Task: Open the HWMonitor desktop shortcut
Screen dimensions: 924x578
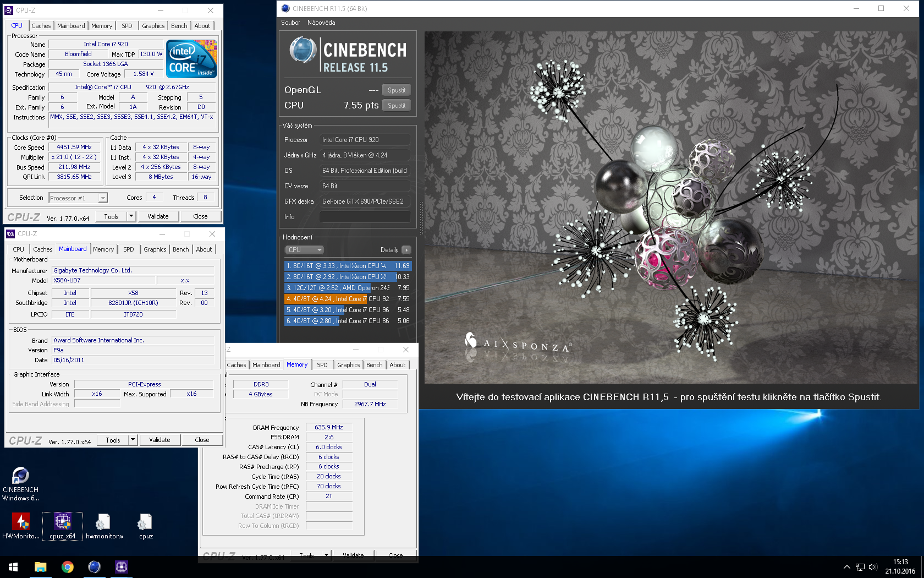Action: coord(21,526)
